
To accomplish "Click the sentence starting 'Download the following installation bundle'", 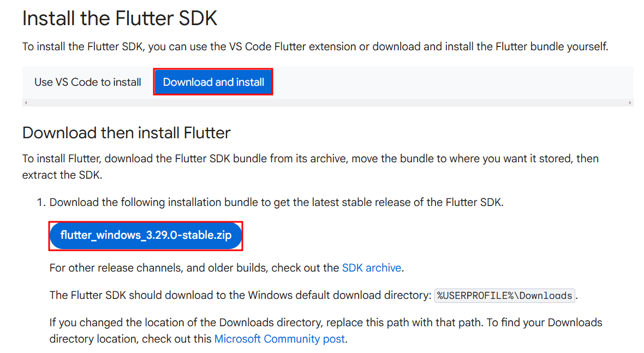I will [x=276, y=203].
